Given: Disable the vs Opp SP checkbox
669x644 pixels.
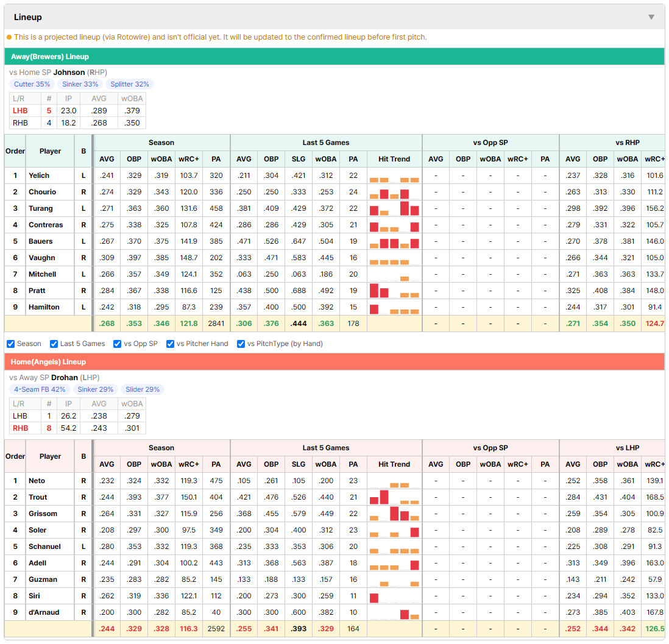Looking at the screenshot, I should 118,344.
